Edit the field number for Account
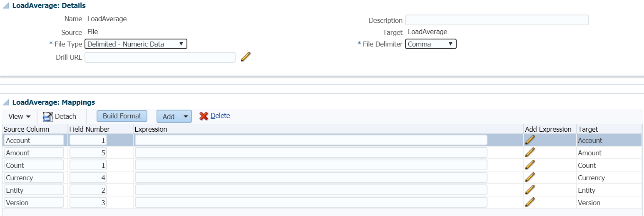Viewport: 644px width, 216px height. click(x=88, y=140)
